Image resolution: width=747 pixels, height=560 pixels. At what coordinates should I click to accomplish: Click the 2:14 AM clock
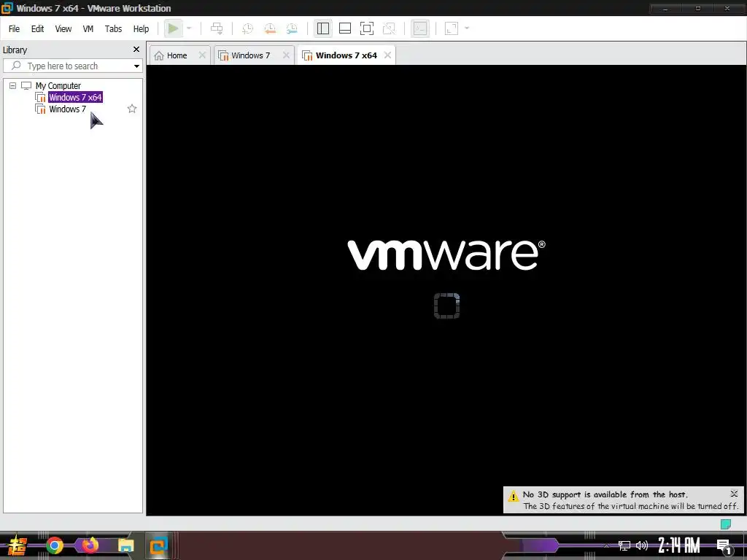point(679,545)
